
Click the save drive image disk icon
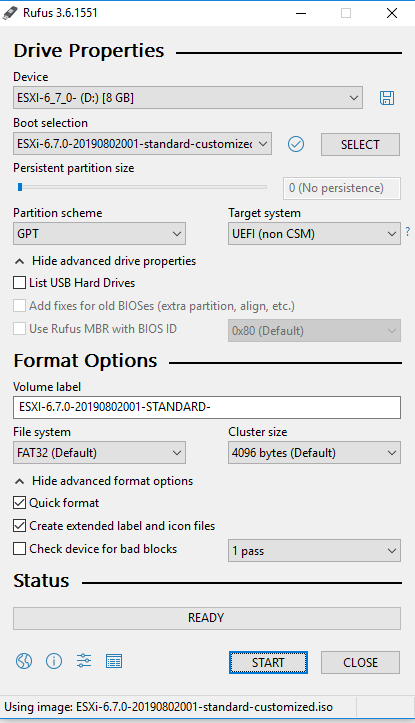coord(387,98)
